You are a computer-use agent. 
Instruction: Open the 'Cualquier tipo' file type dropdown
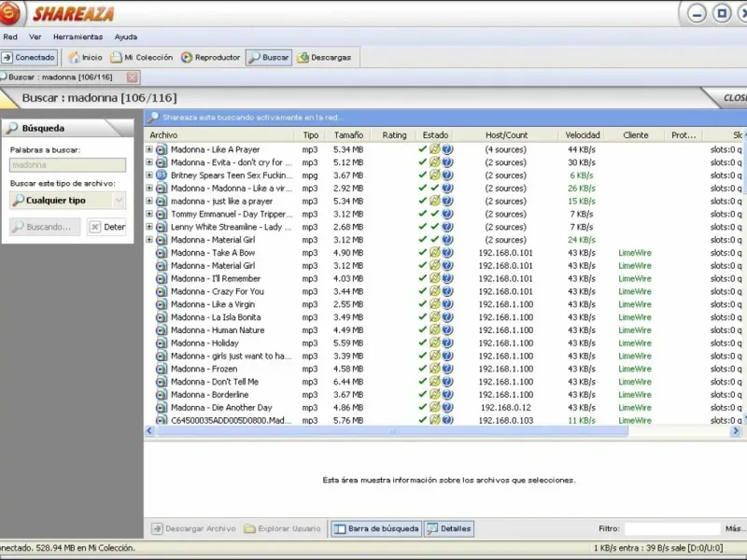point(67,200)
